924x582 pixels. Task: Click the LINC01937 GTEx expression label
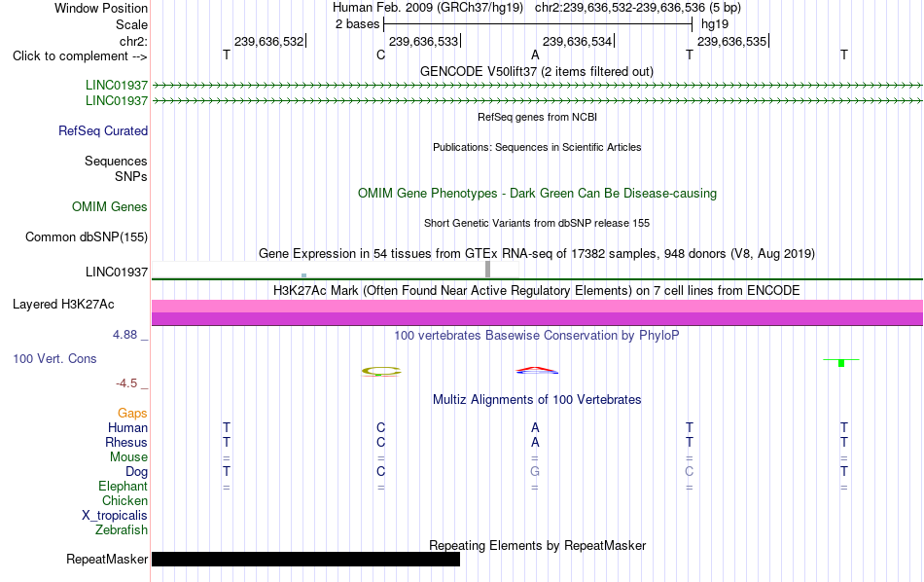coord(117,272)
